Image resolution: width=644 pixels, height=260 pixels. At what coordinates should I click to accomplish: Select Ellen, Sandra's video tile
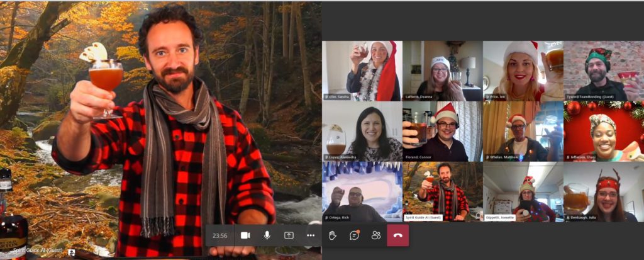point(361,71)
